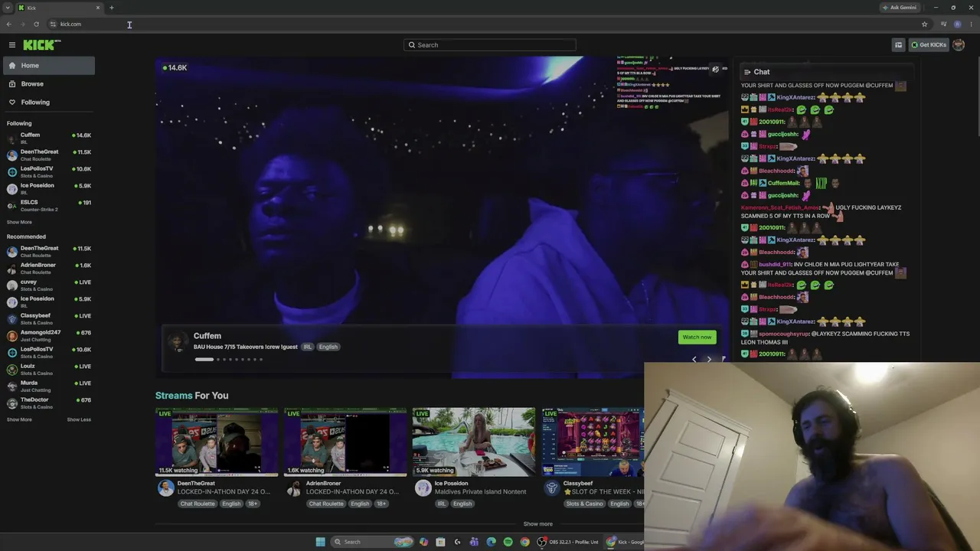980x551 pixels.
Task: Open Logitech G Hub from taskbar
Action: (457, 542)
